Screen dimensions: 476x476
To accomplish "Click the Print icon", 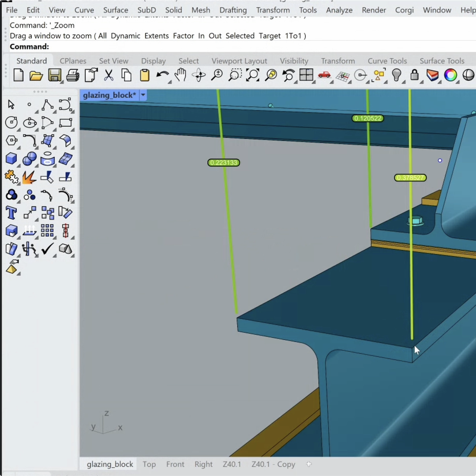I will tap(73, 75).
